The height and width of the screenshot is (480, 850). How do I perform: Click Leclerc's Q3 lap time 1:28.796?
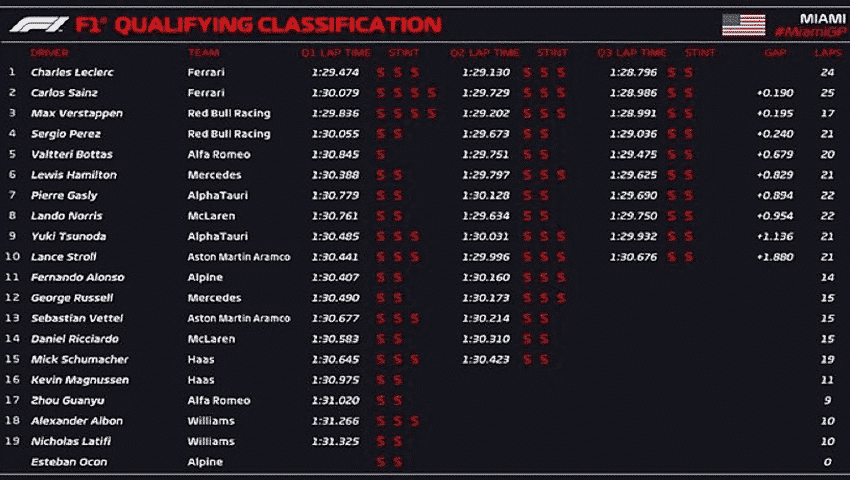click(633, 72)
